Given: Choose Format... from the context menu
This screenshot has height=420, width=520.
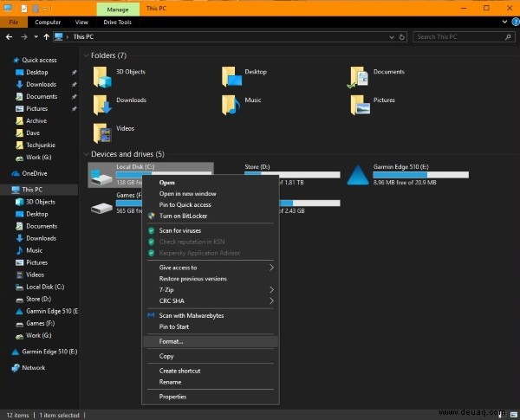Looking at the screenshot, I should (x=211, y=341).
